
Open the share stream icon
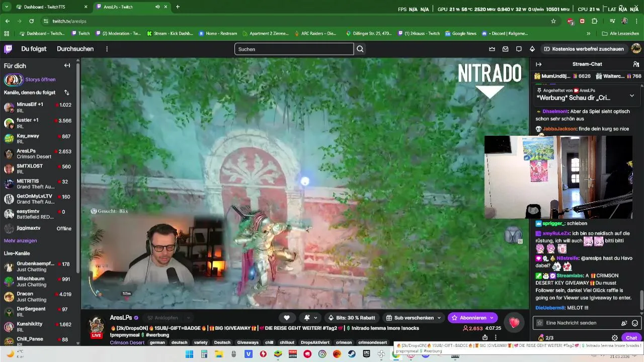pos(485,337)
